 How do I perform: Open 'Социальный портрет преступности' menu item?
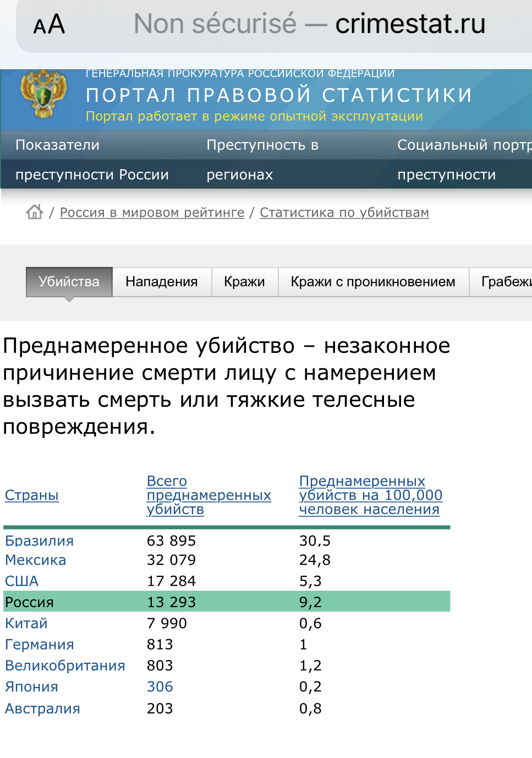coord(463,160)
